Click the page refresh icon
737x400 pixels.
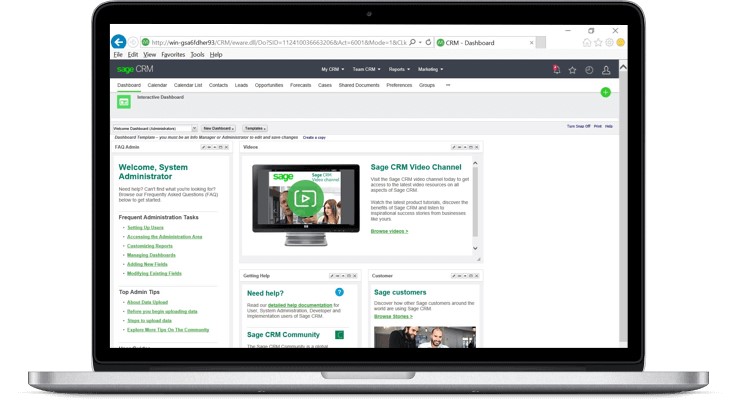[428, 42]
